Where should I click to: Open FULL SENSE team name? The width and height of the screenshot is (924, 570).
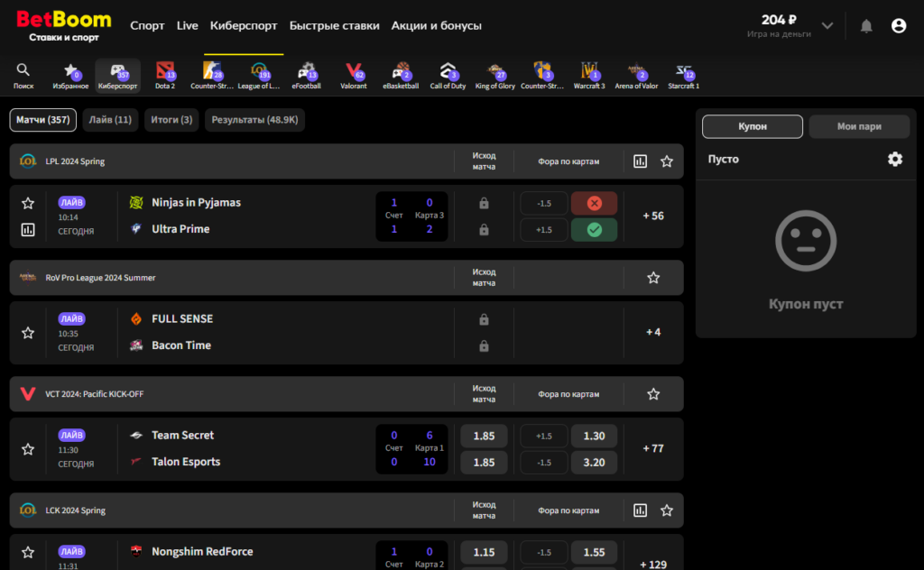[182, 319]
